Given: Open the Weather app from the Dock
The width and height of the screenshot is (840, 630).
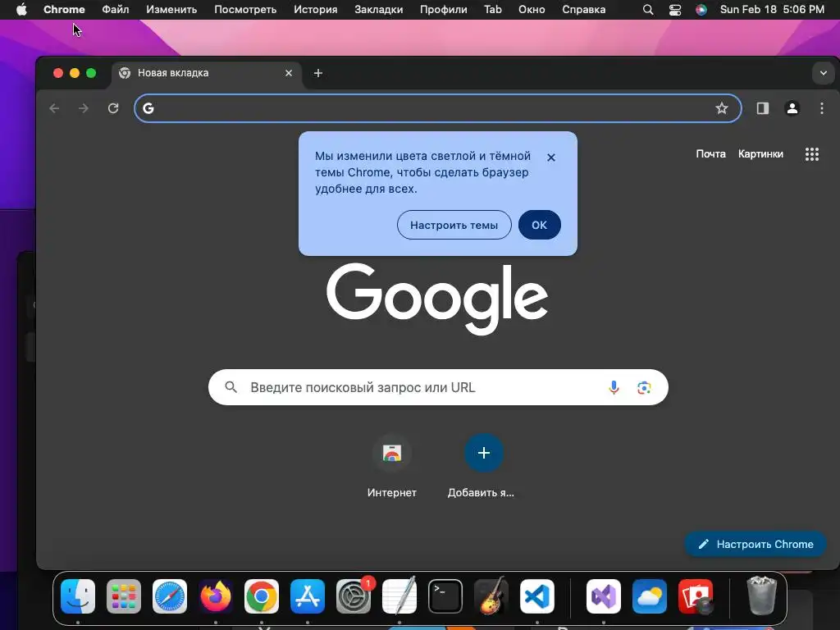Looking at the screenshot, I should [x=650, y=596].
